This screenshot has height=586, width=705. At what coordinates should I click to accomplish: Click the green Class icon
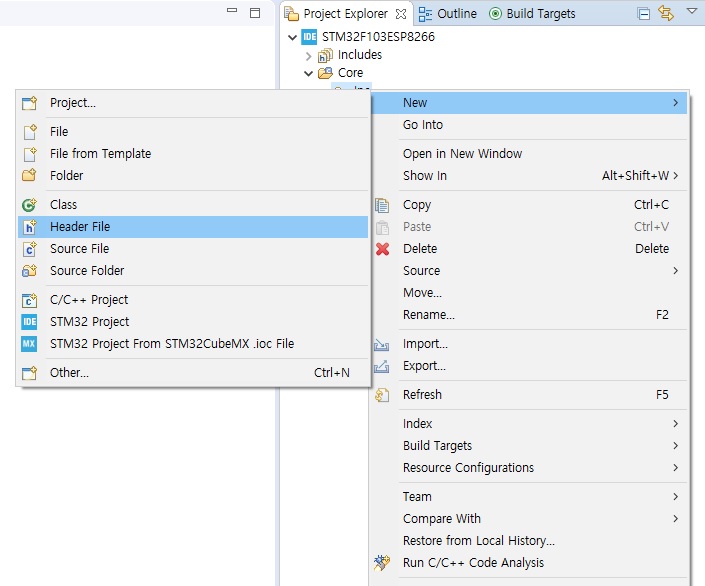tap(29, 205)
